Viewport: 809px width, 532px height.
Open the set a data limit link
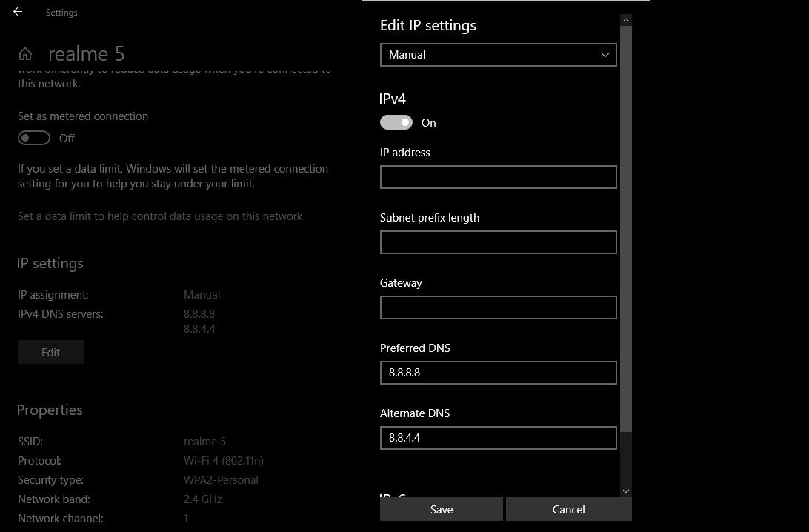tap(160, 216)
